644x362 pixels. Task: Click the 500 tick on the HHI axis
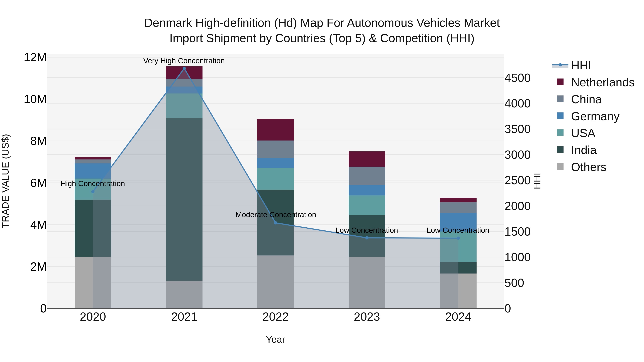pos(514,283)
